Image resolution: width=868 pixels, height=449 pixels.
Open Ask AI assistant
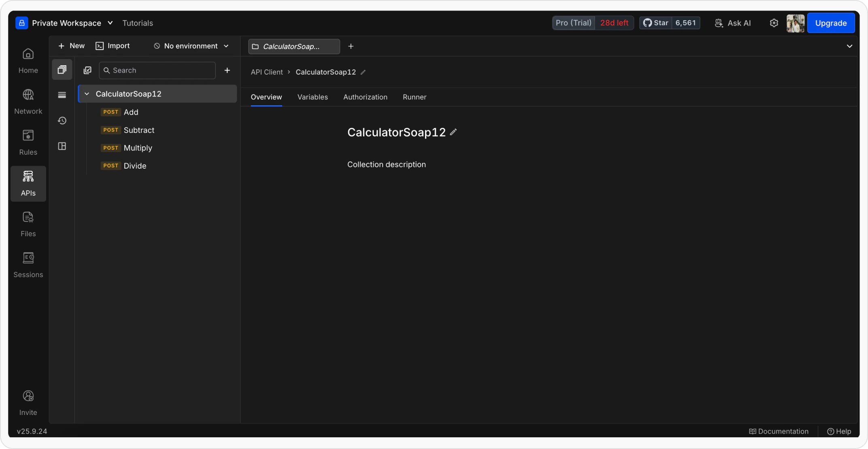[x=733, y=23]
